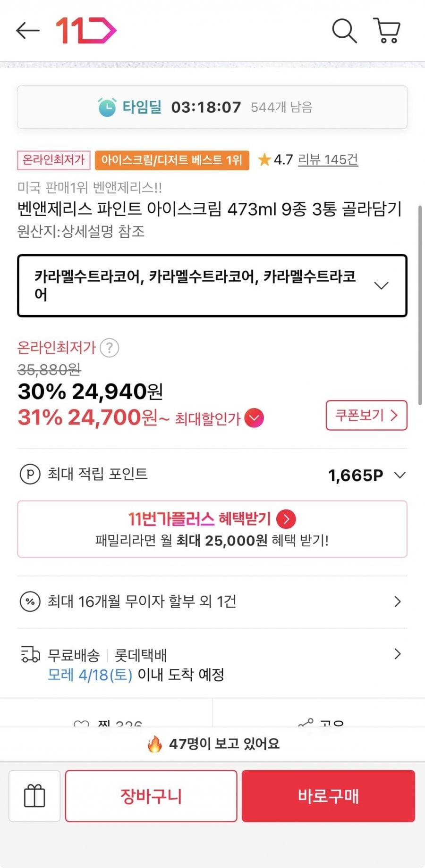Open 리뷰 145건 reviews link
This screenshot has height=868, width=425.
[328, 160]
